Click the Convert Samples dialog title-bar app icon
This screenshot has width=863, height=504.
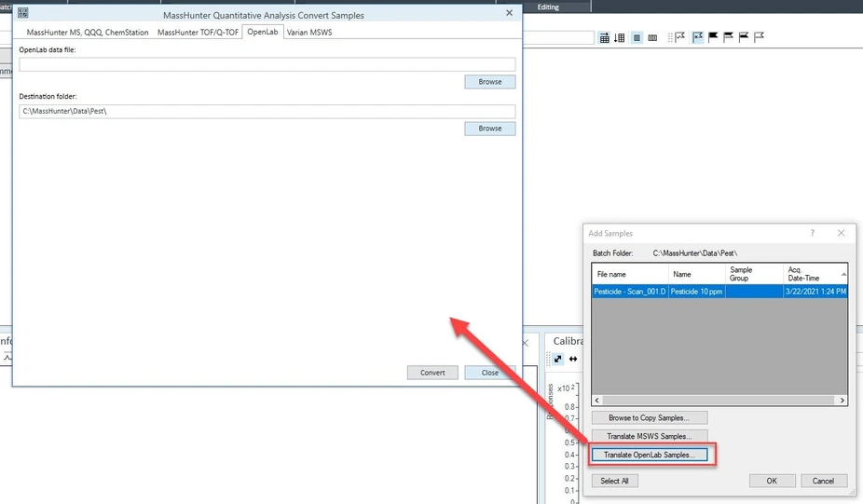tap(22, 13)
